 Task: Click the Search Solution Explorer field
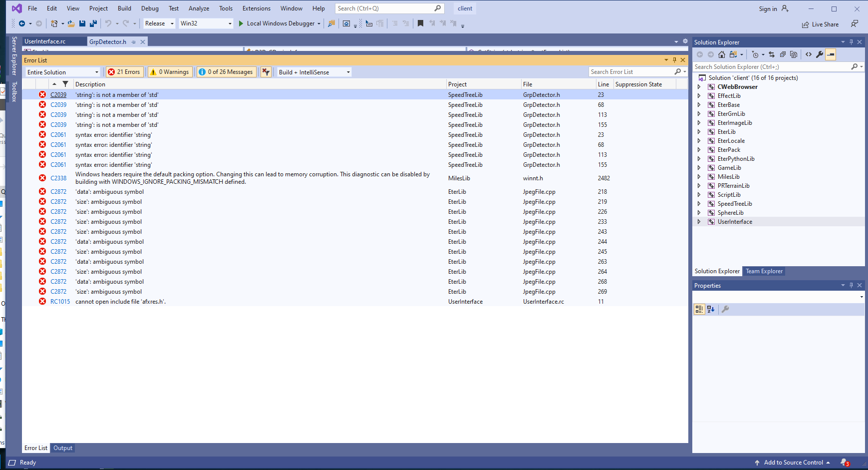(772, 67)
